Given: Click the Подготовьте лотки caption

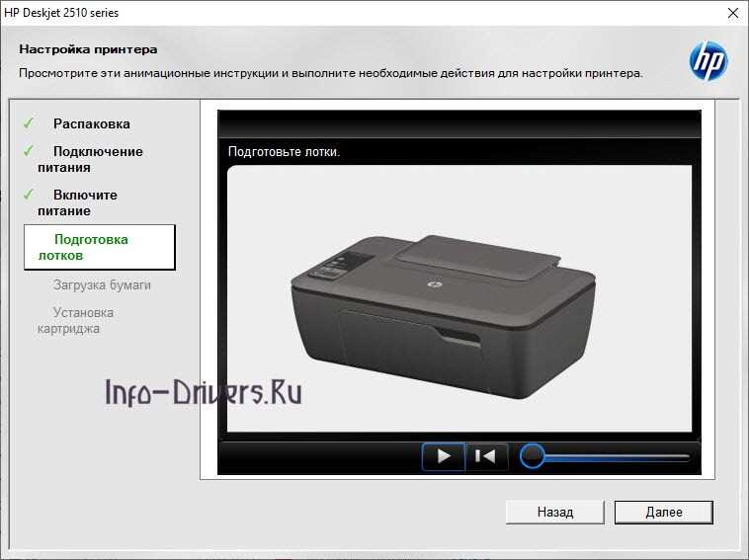Looking at the screenshot, I should [285, 152].
